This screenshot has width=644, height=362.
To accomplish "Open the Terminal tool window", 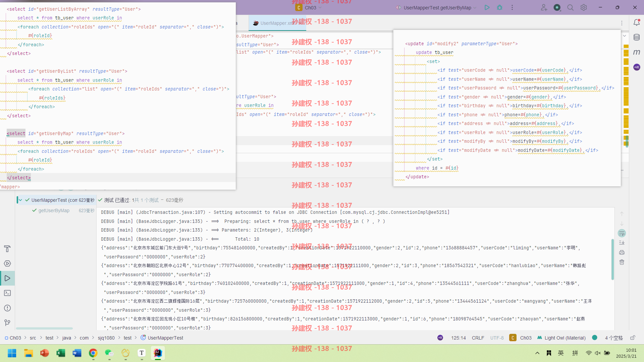I will pyautogui.click(x=7, y=293).
